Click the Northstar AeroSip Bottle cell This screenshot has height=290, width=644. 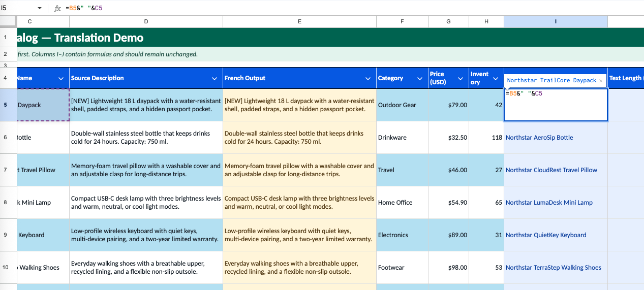click(x=556, y=138)
